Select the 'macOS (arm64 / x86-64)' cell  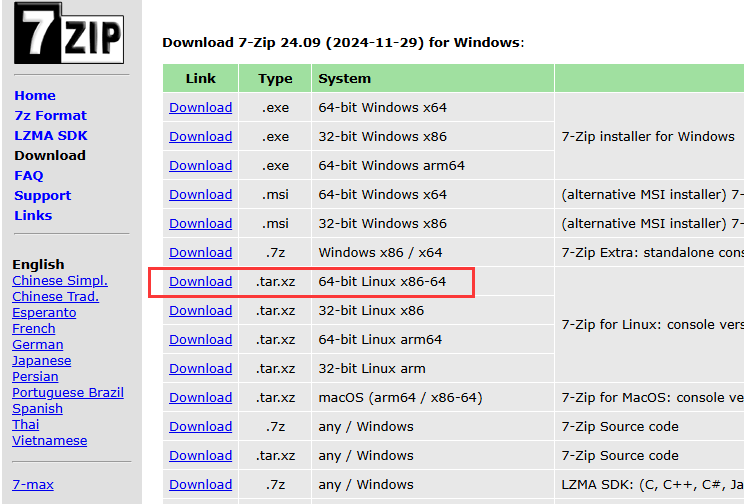433,397
